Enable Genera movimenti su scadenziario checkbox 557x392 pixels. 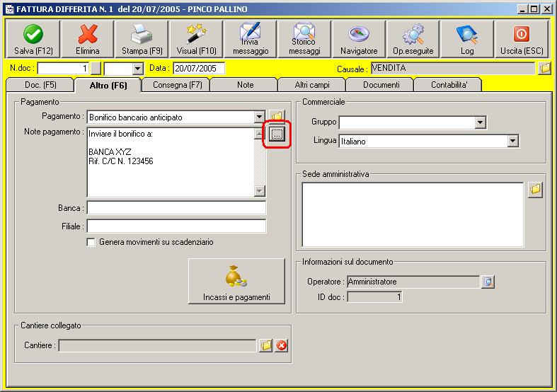point(91,242)
